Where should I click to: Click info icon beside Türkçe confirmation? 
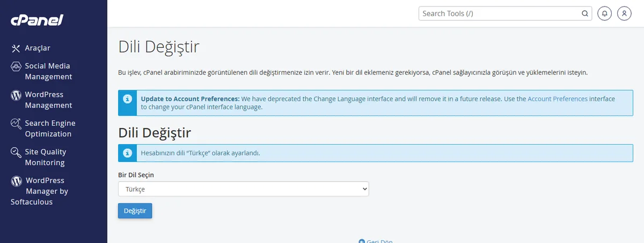tap(127, 153)
